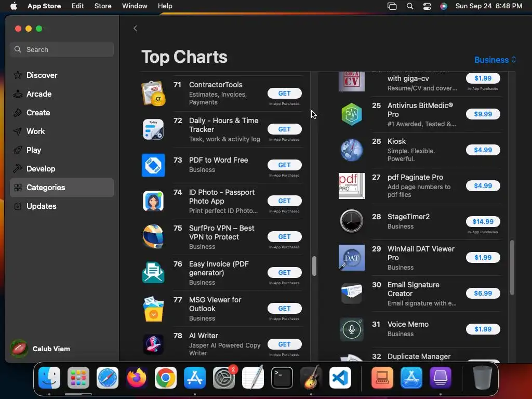Open Kiosk globe icon
The image size is (532, 399).
tap(352, 150)
